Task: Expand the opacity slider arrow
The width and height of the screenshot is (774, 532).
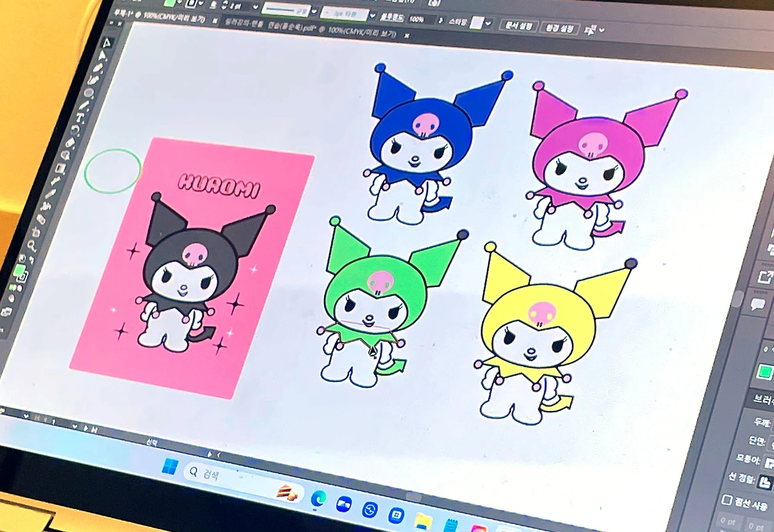Action: click(x=441, y=20)
